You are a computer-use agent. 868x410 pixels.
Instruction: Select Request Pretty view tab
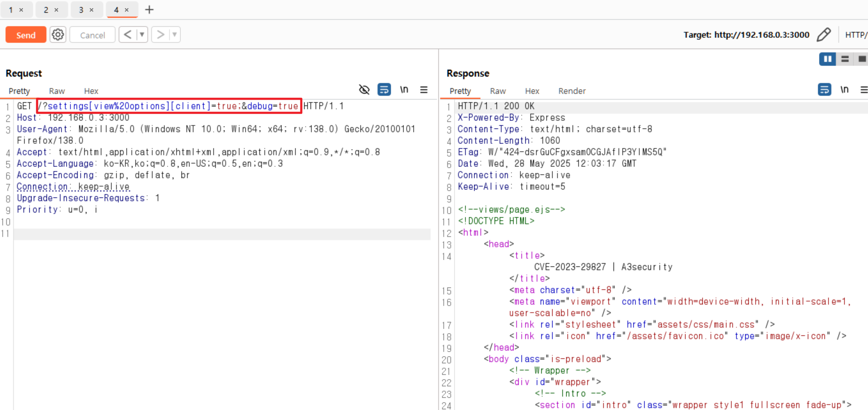tap(19, 91)
